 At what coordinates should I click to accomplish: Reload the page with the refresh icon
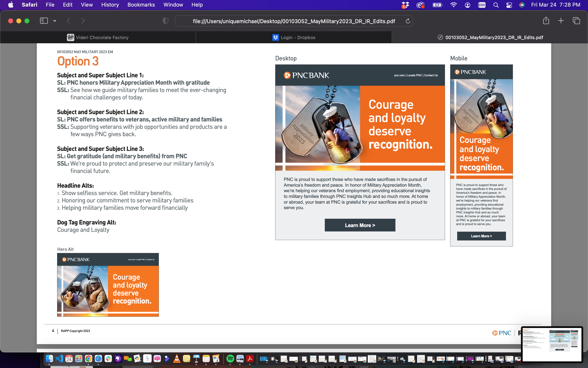408,21
